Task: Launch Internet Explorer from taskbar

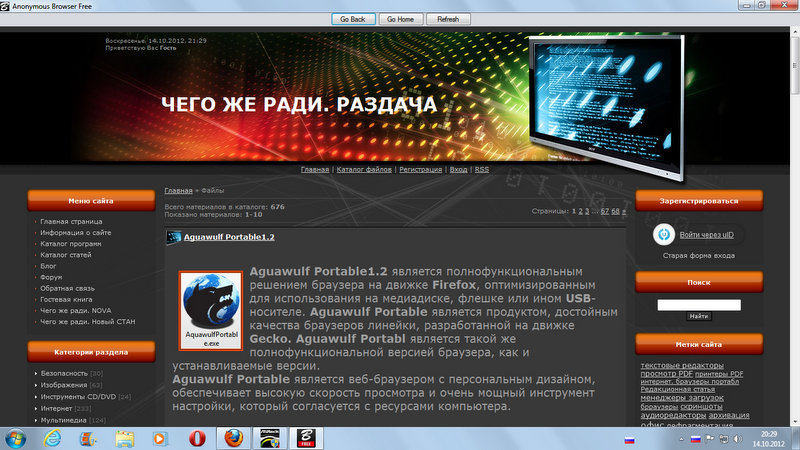Action: point(52,439)
